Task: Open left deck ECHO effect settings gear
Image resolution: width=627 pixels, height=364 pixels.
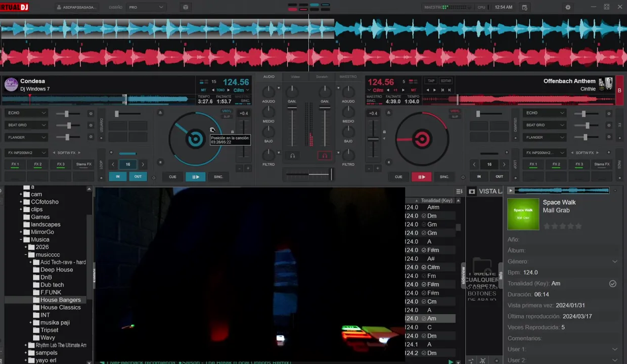Action: tap(91, 113)
